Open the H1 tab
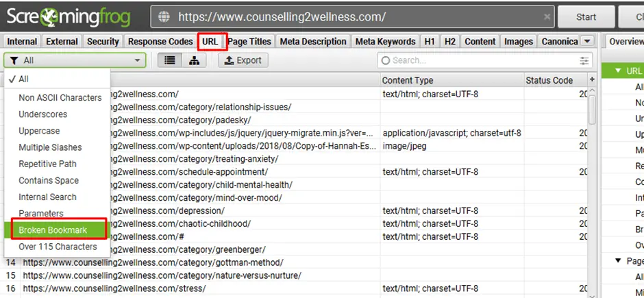This screenshot has height=298, width=644. 430,42
